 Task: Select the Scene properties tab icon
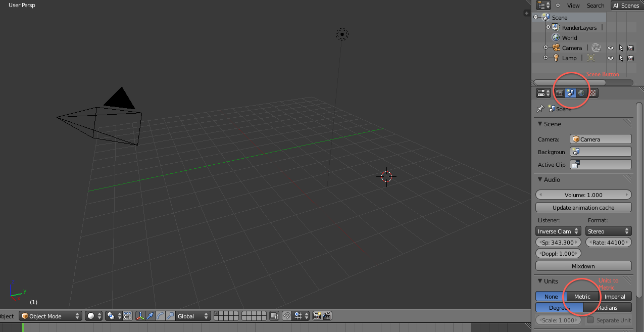click(570, 93)
